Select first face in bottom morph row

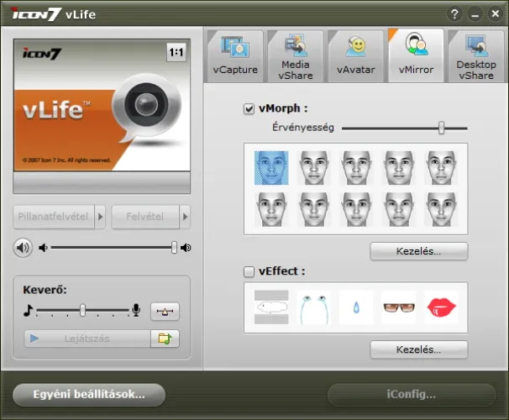coord(271,209)
